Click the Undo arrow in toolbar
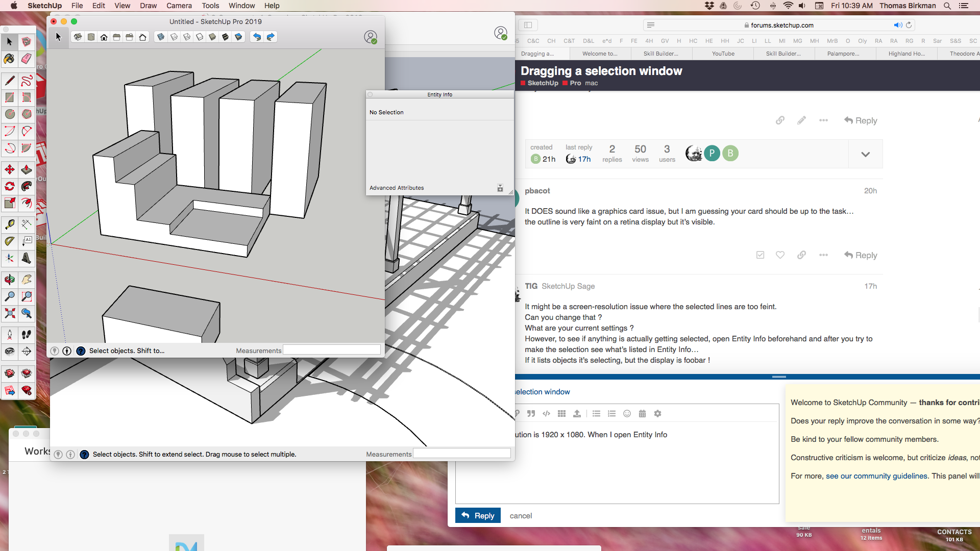The image size is (980, 551). click(x=257, y=37)
